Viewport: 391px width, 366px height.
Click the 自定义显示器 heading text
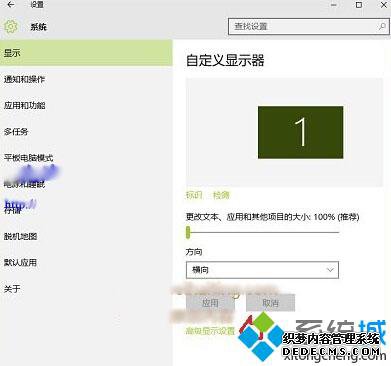coord(225,61)
